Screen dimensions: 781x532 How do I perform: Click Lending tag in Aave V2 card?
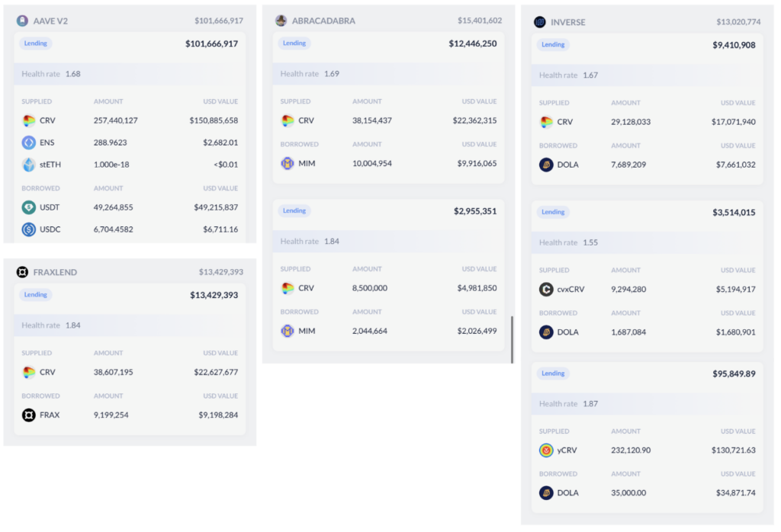click(36, 43)
